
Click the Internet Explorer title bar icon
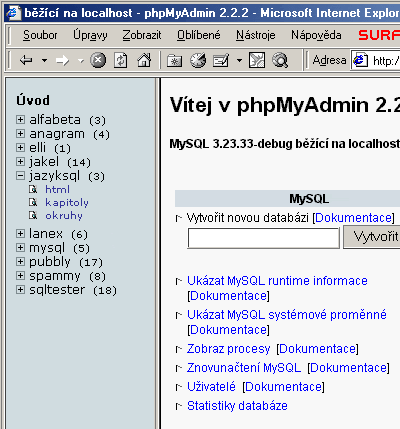pos(13,13)
